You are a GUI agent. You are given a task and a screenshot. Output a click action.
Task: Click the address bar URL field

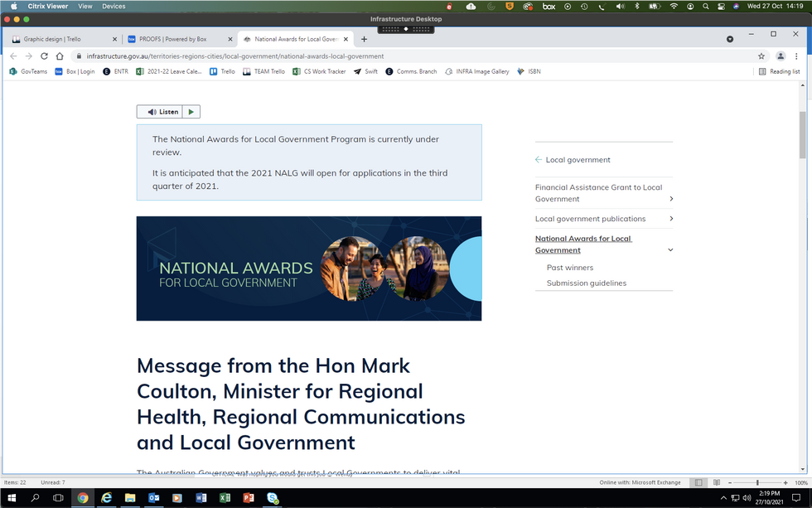point(414,56)
